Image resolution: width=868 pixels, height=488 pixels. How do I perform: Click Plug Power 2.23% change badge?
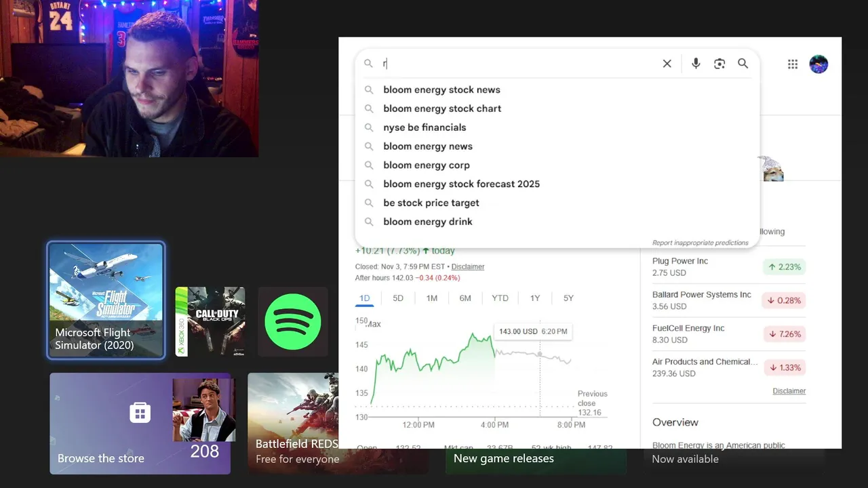785,267
